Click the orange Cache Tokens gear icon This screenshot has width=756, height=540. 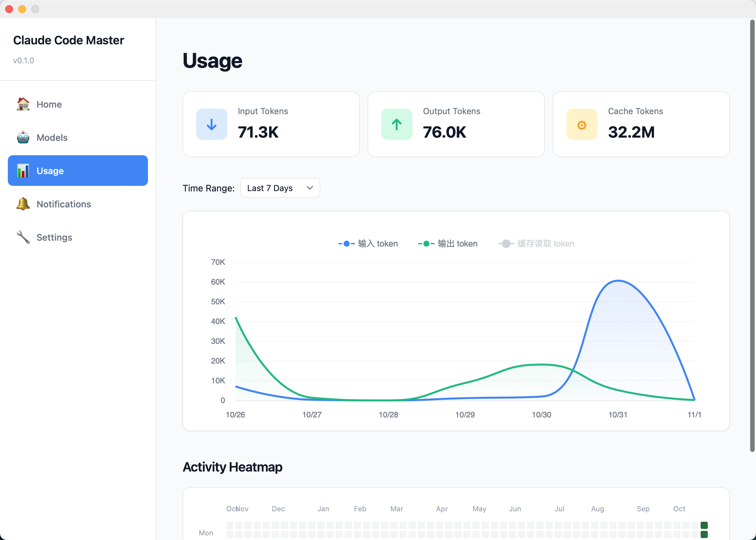582,125
